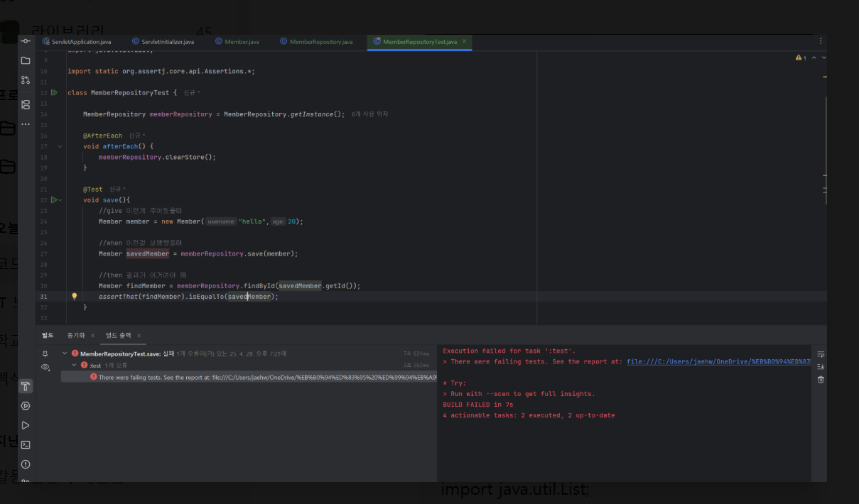Toggle soft-wrap in the build console
Screen dimensions: 859x504
tap(821, 354)
